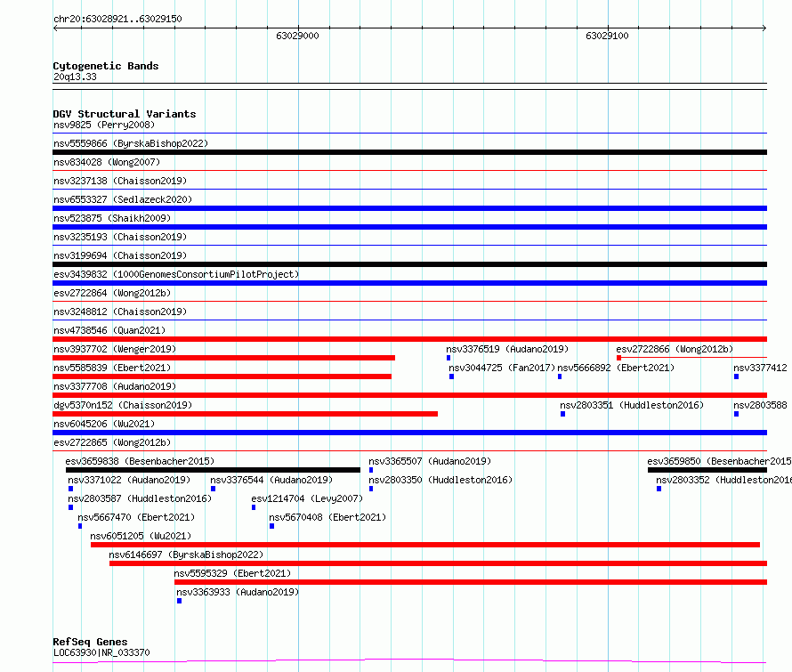This screenshot has width=792, height=672.
Task: Select the esv3439832 (1000GenomesConsortiumPilotProject) label
Action: click(x=176, y=274)
